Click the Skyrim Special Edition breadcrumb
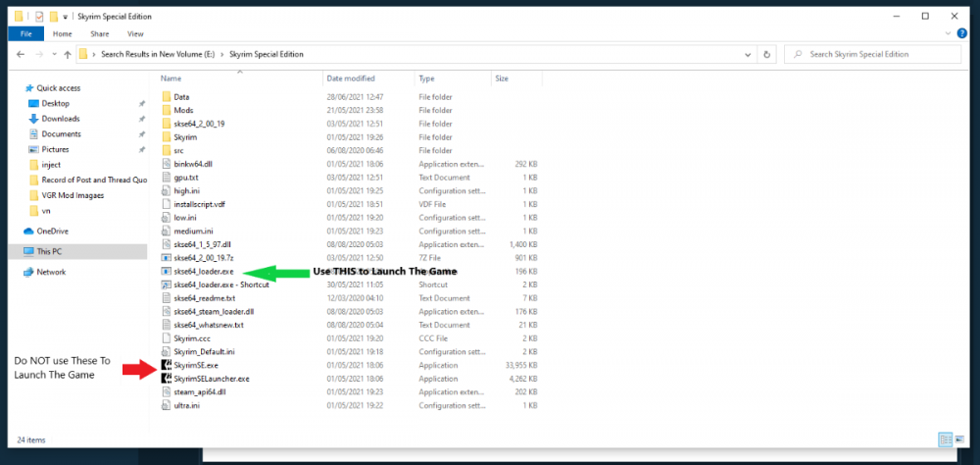Image resolution: width=980 pixels, height=465 pixels. 267,55
